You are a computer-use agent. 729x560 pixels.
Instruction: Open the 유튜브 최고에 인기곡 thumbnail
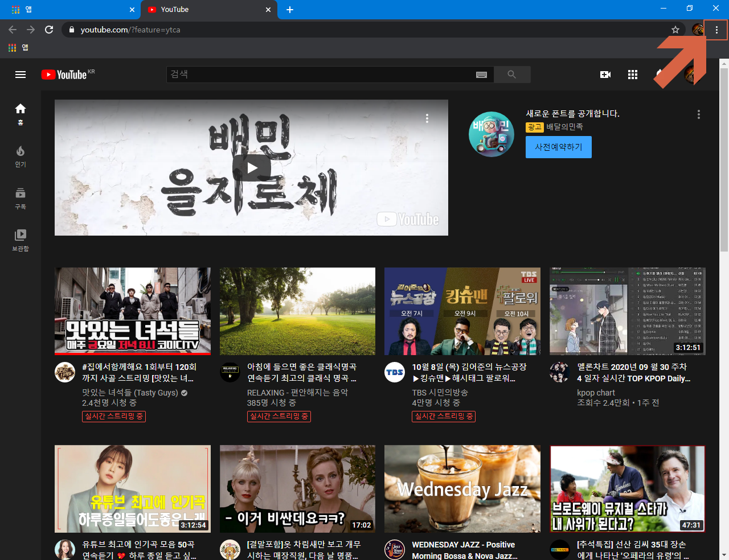coord(133,489)
